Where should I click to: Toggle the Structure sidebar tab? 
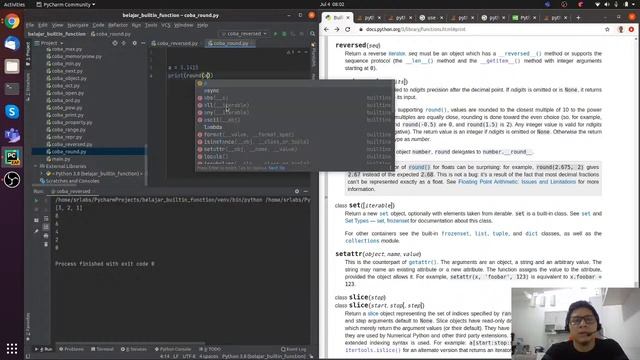coord(28,87)
